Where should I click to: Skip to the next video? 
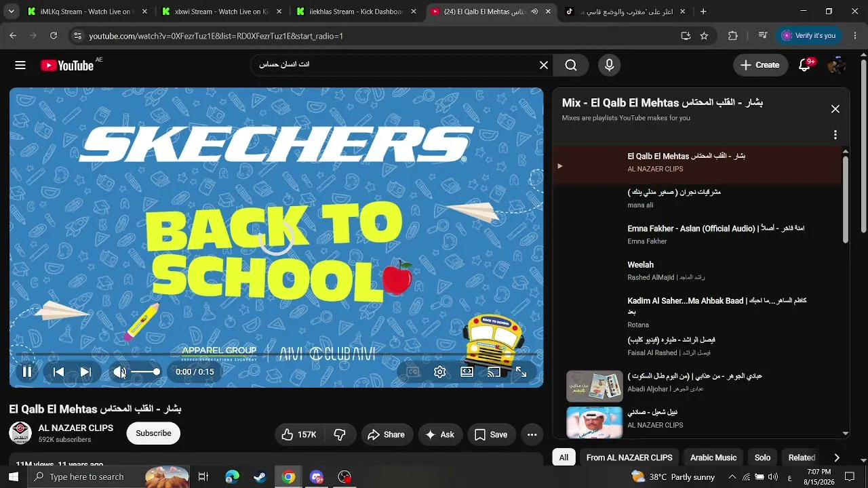[x=85, y=371]
